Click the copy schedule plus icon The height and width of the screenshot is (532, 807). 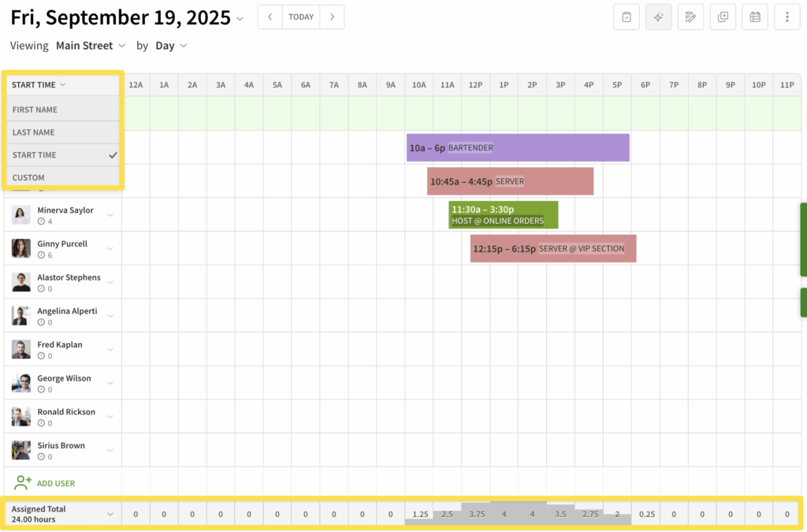723,17
